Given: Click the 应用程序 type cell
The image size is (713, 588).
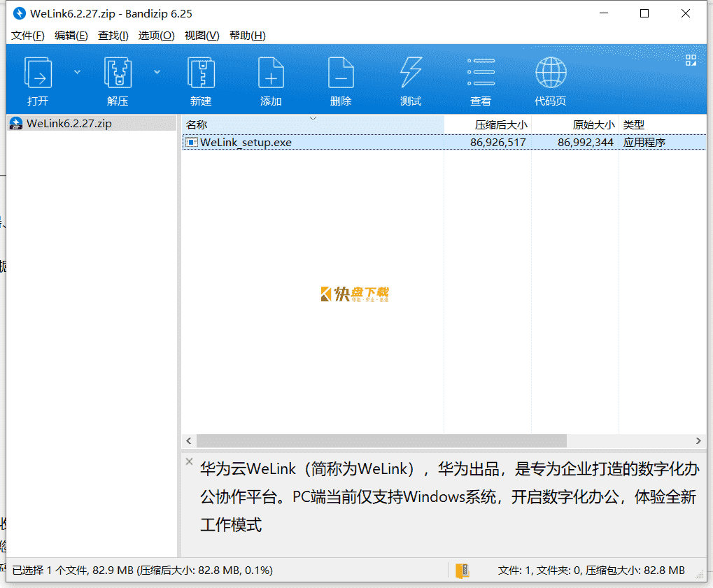Looking at the screenshot, I should [x=644, y=142].
